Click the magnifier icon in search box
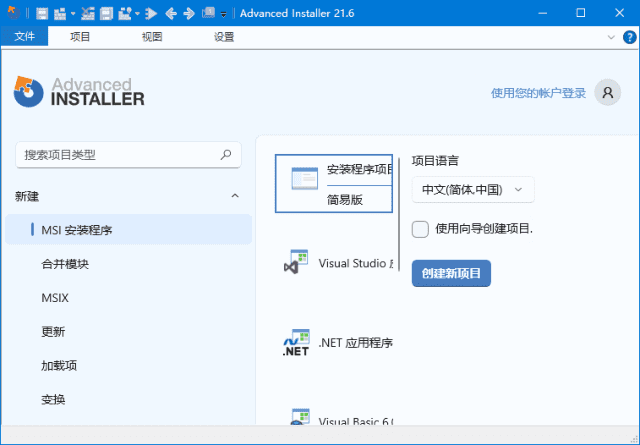The height and width of the screenshot is (445, 640). [x=226, y=155]
